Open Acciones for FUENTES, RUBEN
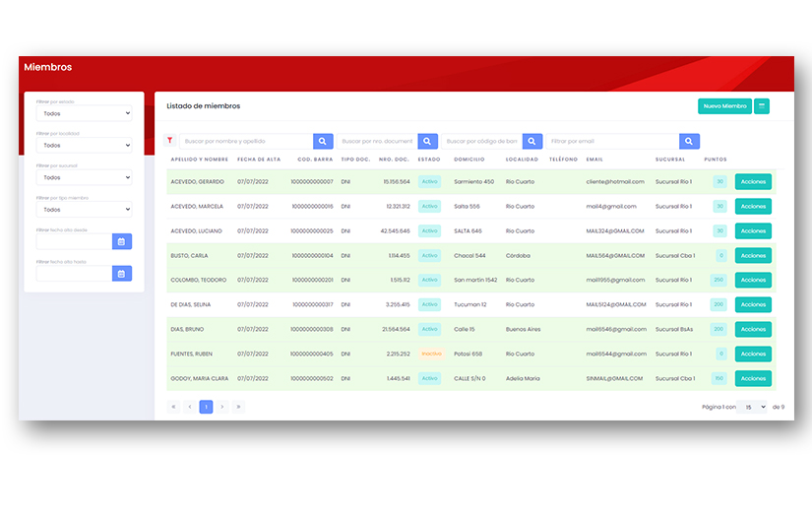This screenshot has height=517, width=812. tap(753, 354)
